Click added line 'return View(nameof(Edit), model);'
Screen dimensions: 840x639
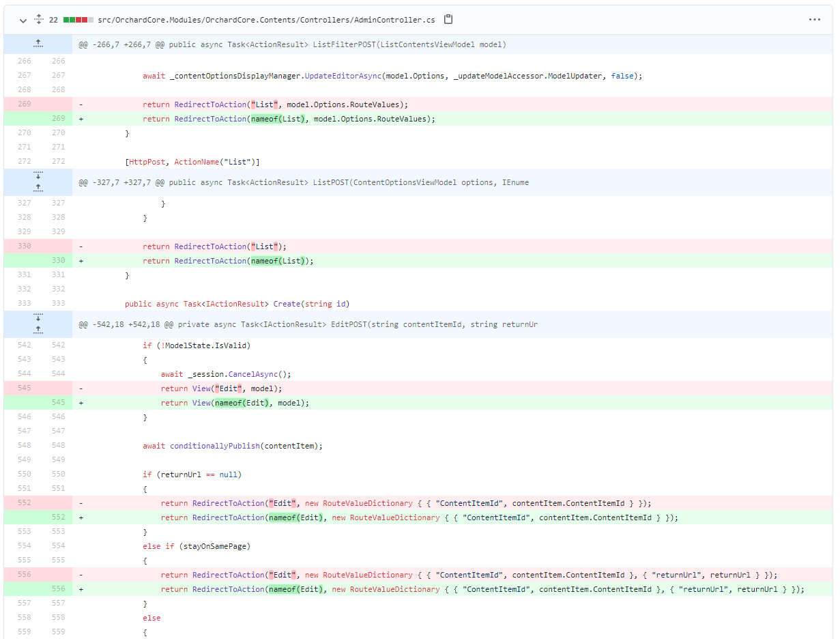(x=235, y=403)
